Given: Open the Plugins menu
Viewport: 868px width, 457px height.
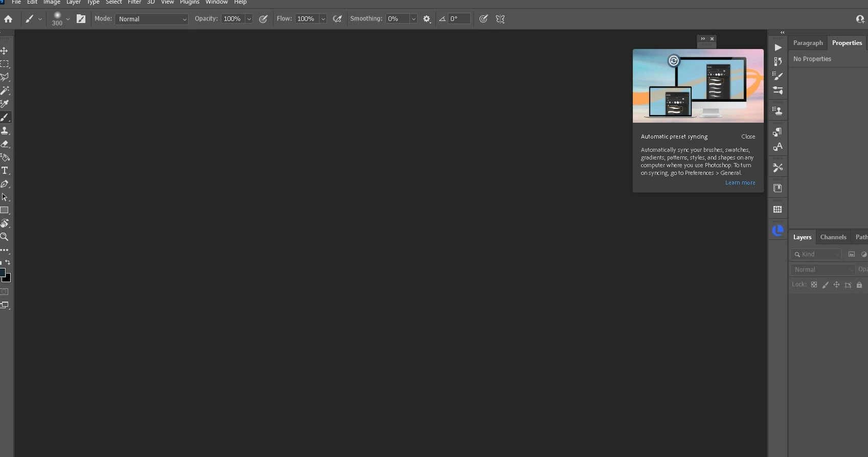Looking at the screenshot, I should [x=190, y=3].
